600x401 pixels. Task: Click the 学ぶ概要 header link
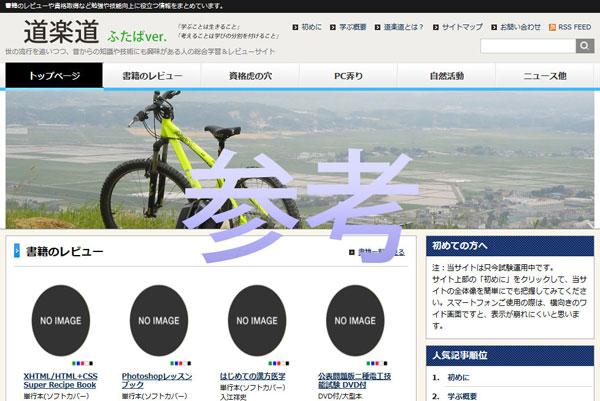click(x=353, y=27)
